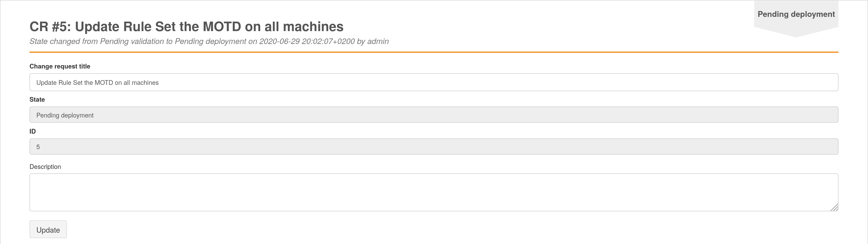868x244 pixels.
Task: Click the Change request title input field
Action: [434, 82]
